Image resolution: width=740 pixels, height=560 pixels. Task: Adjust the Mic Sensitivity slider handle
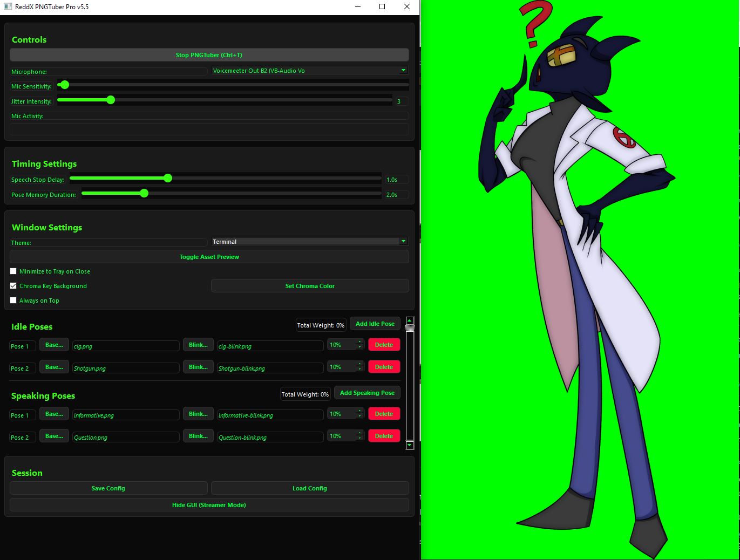coord(64,85)
